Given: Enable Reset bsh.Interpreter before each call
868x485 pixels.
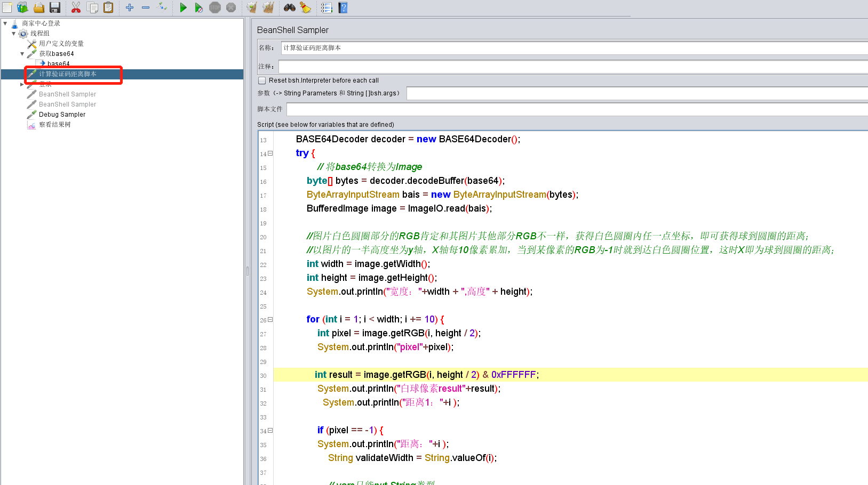Looking at the screenshot, I should pos(262,80).
